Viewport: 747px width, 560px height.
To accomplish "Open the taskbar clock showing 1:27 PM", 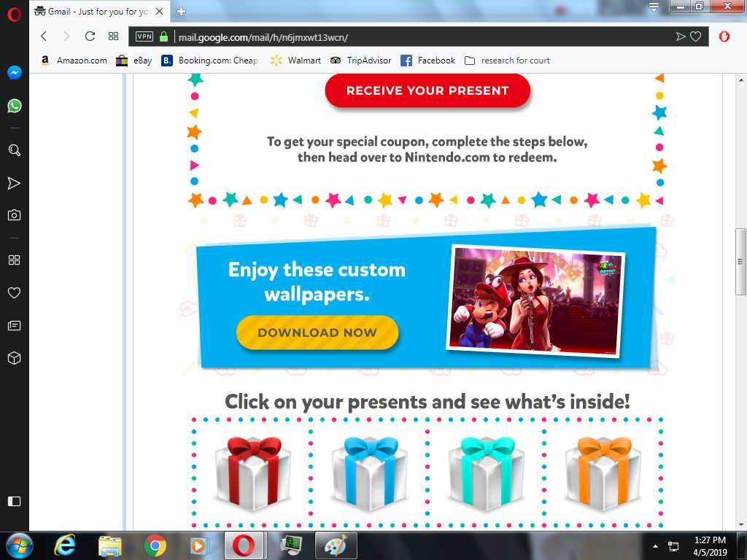I will pos(710,546).
